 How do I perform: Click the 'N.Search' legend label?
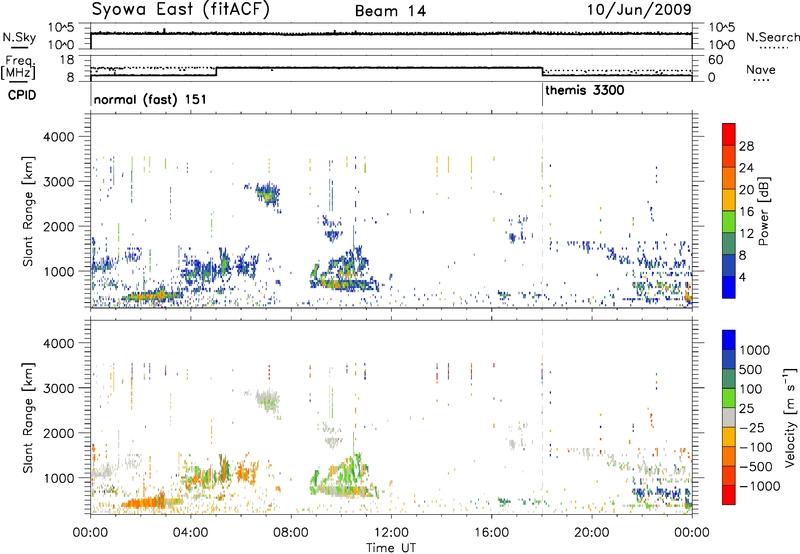point(772,37)
